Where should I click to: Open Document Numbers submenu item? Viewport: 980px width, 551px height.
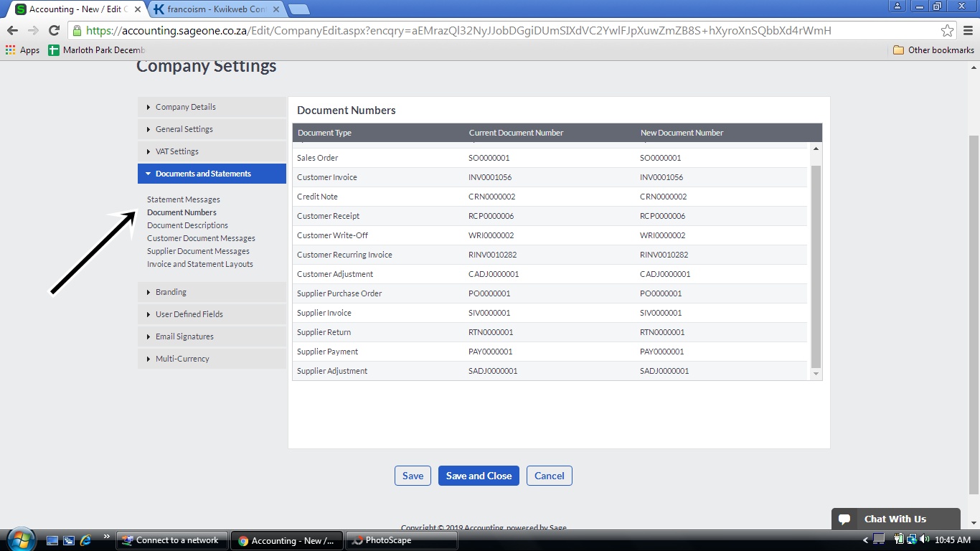[182, 212]
